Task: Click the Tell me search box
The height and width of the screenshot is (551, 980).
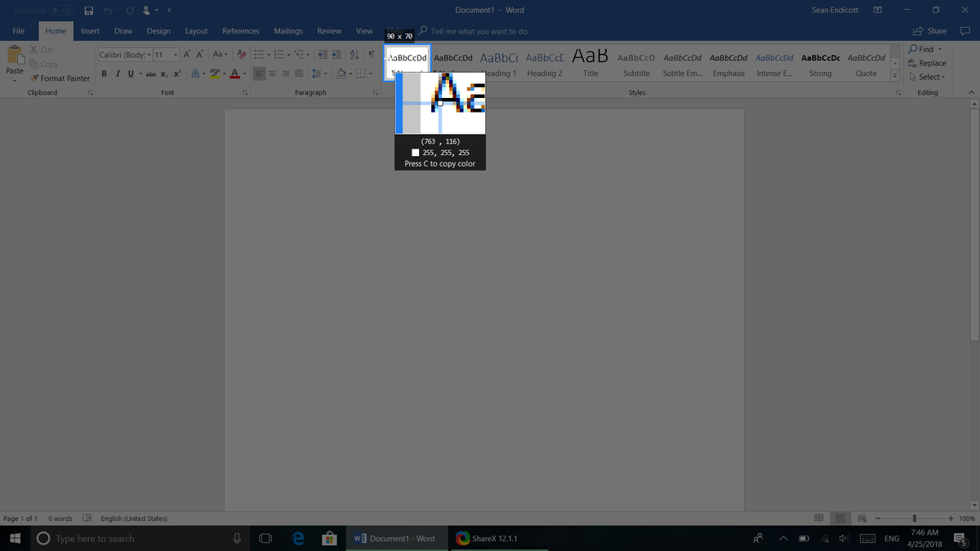Action: point(474,30)
